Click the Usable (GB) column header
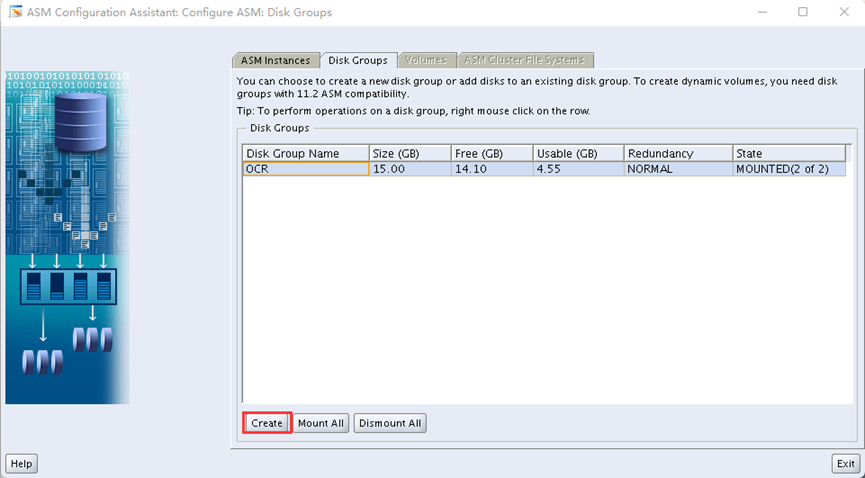The width and height of the screenshot is (865, 478). [x=579, y=153]
